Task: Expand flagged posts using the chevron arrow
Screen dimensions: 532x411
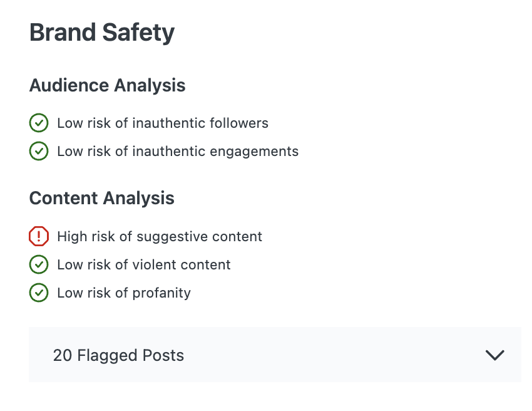Action: coord(494,355)
